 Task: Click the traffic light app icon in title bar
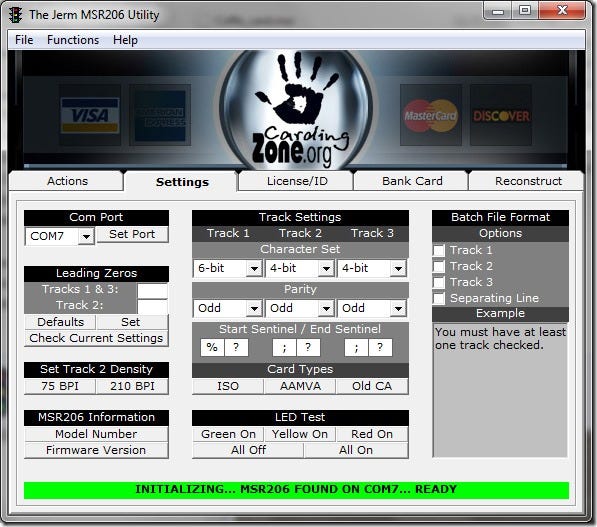(x=15, y=15)
